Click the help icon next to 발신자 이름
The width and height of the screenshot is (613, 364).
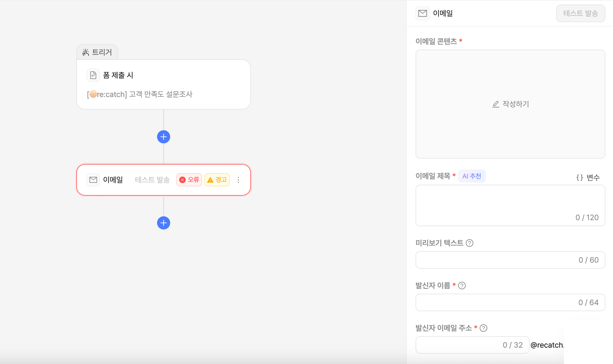(x=462, y=286)
